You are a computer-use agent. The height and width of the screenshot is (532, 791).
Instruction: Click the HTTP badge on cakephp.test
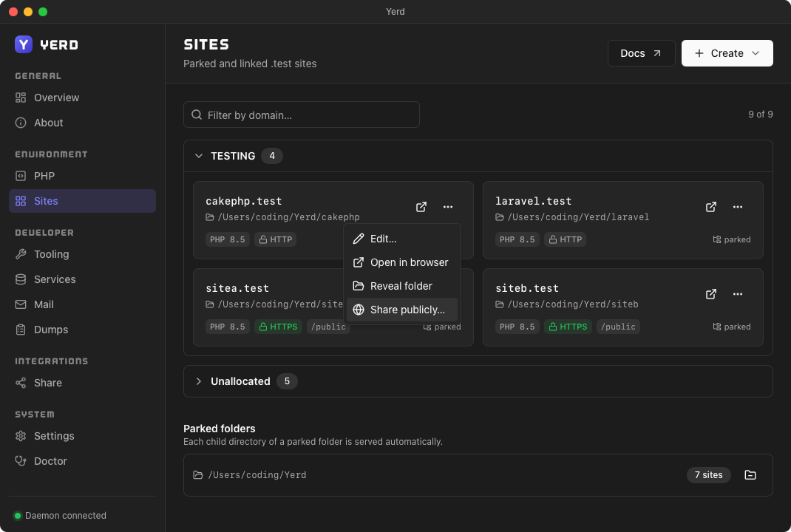pyautogui.click(x=276, y=239)
